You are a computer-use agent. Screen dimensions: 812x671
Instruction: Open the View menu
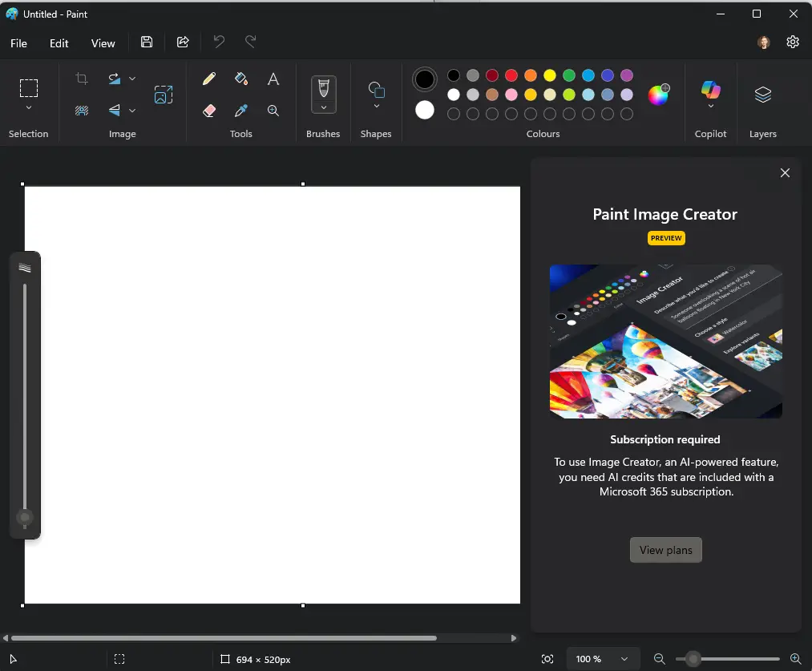coord(103,43)
